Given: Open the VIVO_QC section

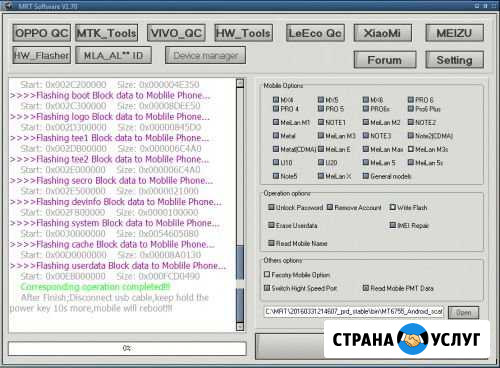Looking at the screenshot, I should click(176, 33).
